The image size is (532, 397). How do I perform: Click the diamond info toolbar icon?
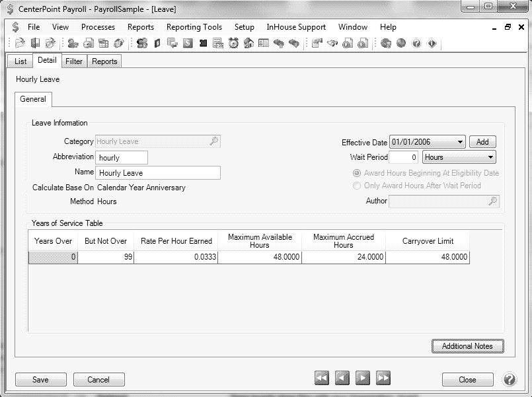(432, 43)
